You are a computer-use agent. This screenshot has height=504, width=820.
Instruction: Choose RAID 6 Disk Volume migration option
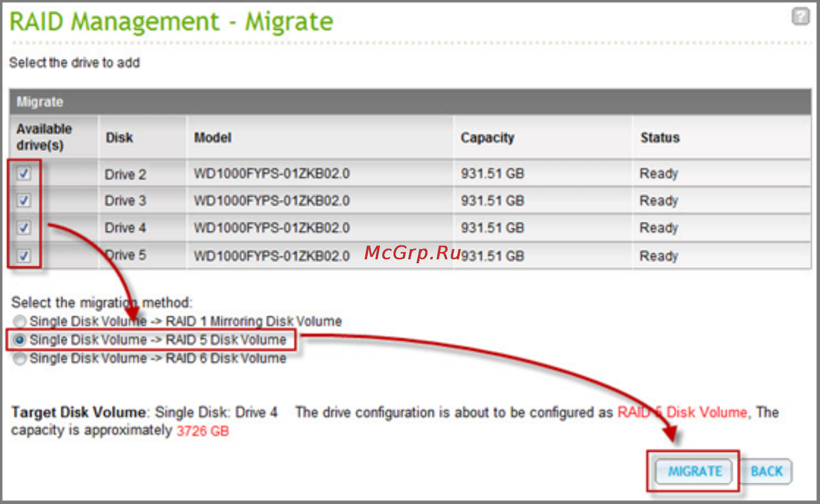click(x=20, y=359)
